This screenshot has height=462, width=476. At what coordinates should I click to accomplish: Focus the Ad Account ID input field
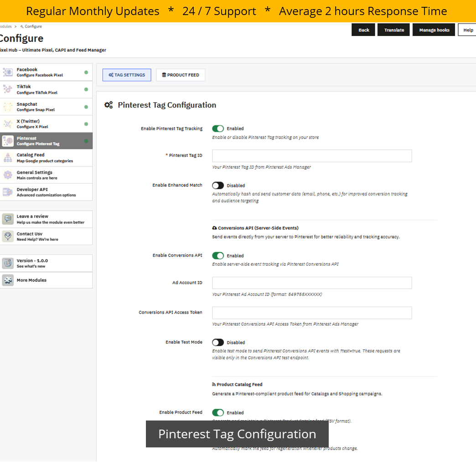click(x=312, y=283)
